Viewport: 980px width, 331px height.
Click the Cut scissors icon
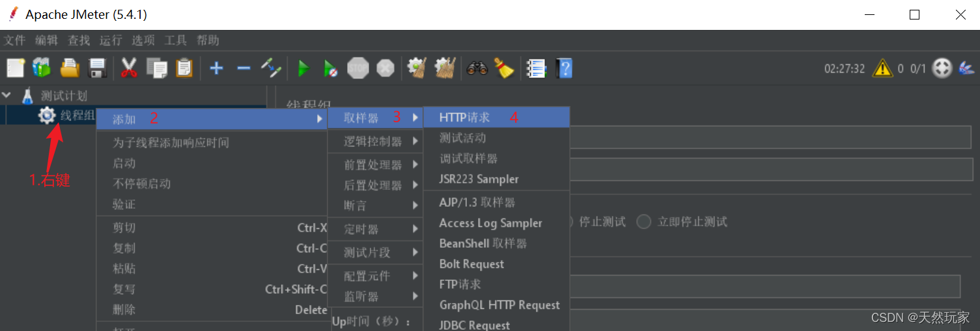(130, 68)
